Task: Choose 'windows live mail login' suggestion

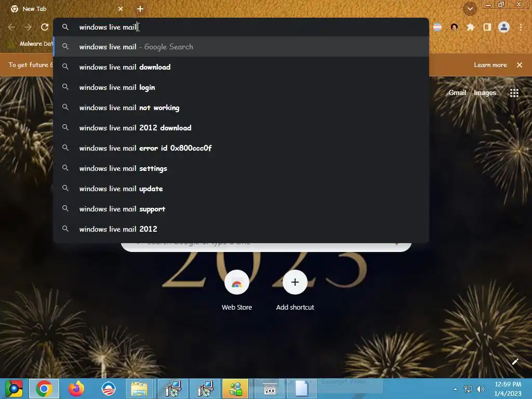Action: tap(241, 87)
